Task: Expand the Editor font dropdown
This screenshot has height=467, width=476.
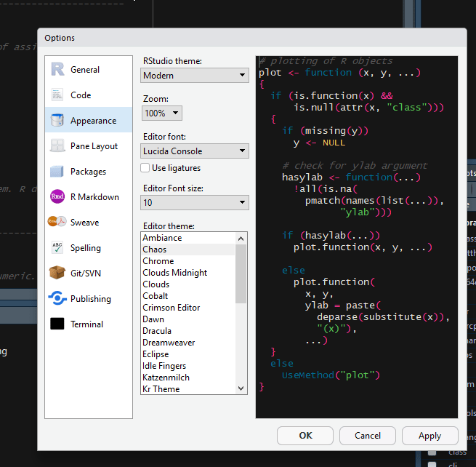Action: tap(194, 151)
